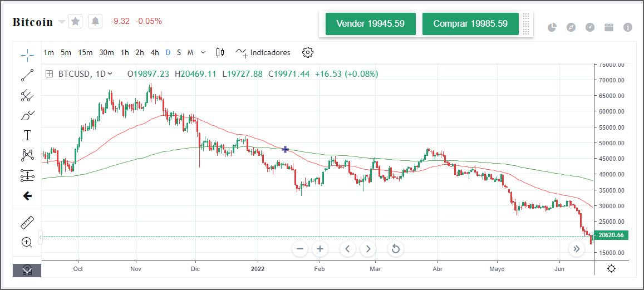Select the 2h timeframe
Viewport: 644px width, 290px height.
click(x=140, y=52)
